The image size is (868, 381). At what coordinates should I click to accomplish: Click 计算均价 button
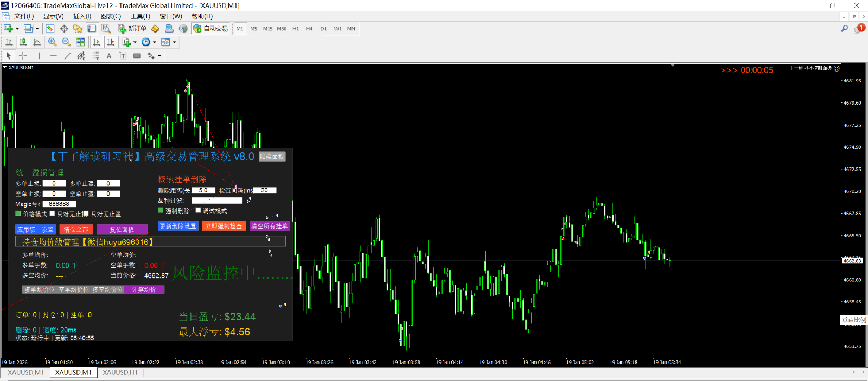click(x=144, y=289)
